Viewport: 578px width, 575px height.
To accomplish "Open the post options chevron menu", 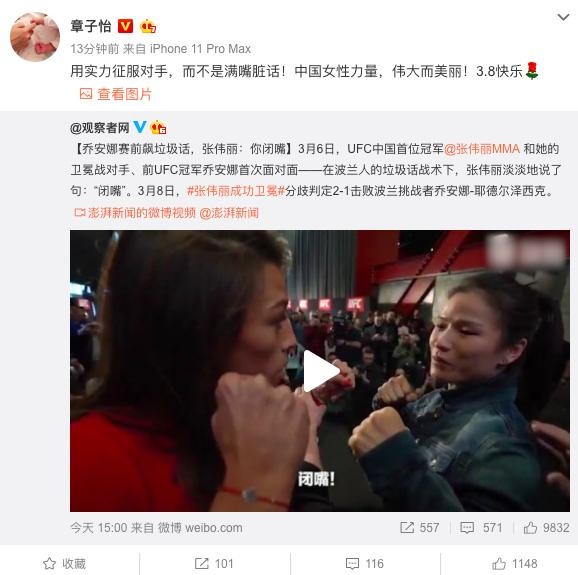I will click(x=563, y=17).
